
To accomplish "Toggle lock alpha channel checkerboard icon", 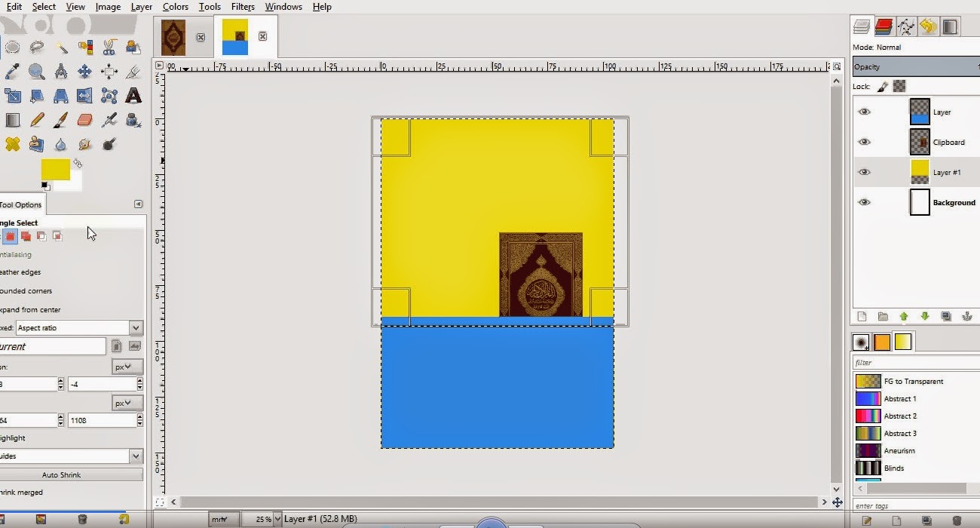I will click(x=899, y=87).
